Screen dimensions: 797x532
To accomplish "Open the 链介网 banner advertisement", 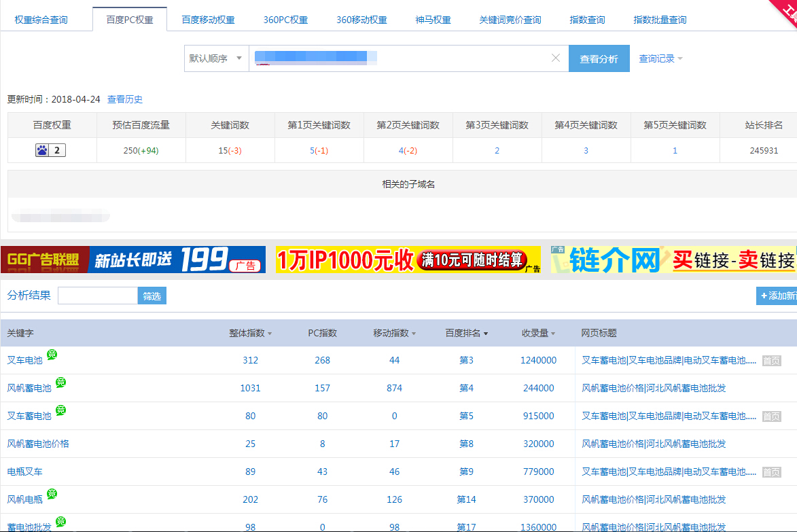I will click(x=673, y=260).
